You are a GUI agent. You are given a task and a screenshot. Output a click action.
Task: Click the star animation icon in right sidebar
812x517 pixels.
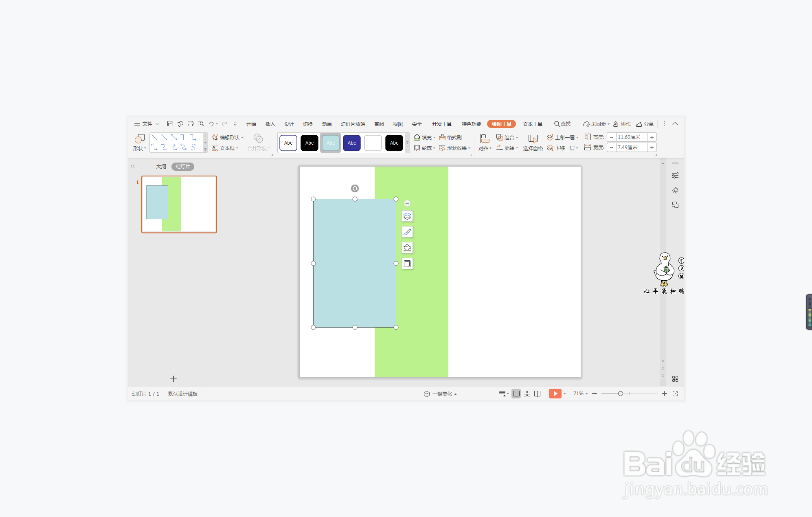(675, 190)
